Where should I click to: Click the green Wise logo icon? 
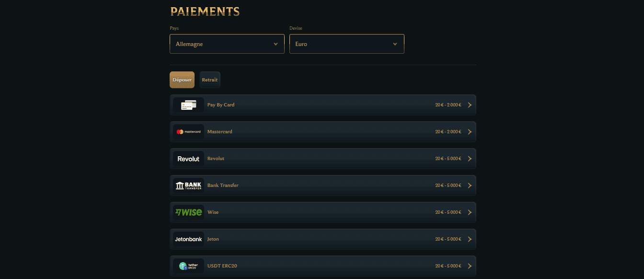(x=188, y=212)
